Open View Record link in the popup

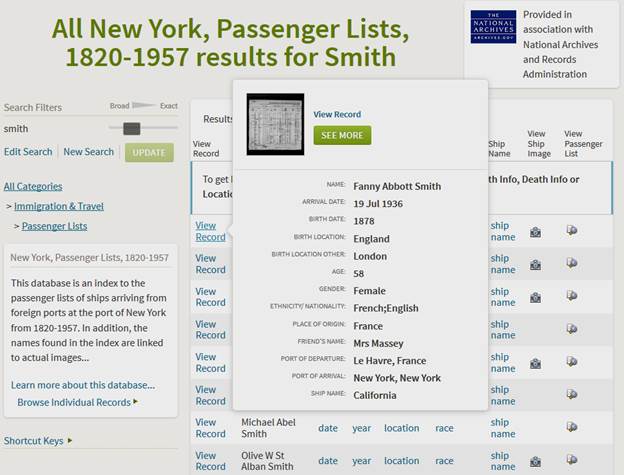coord(337,114)
